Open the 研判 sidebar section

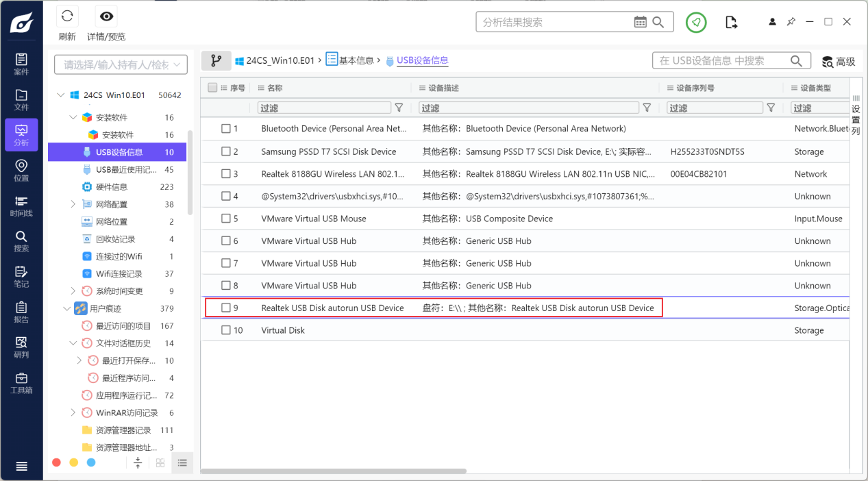click(21, 347)
